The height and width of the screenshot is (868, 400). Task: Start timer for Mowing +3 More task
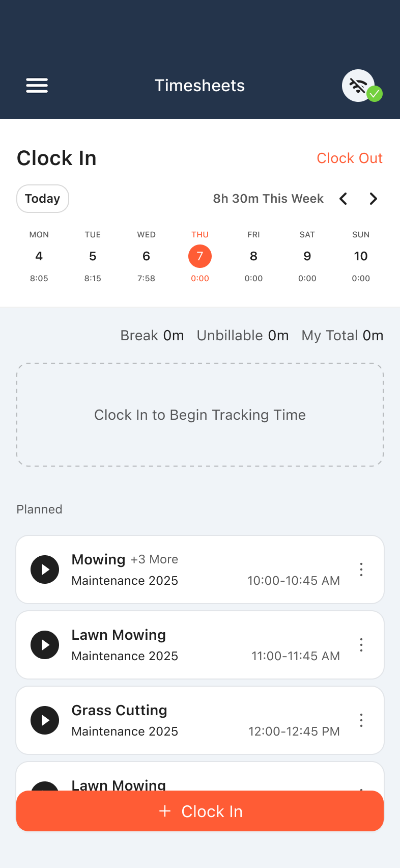click(45, 569)
